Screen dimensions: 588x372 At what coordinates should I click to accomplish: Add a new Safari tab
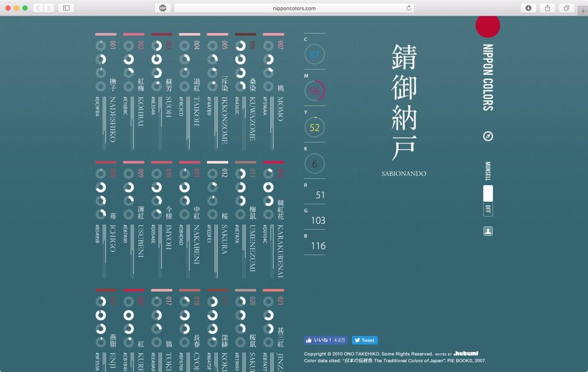(x=583, y=11)
